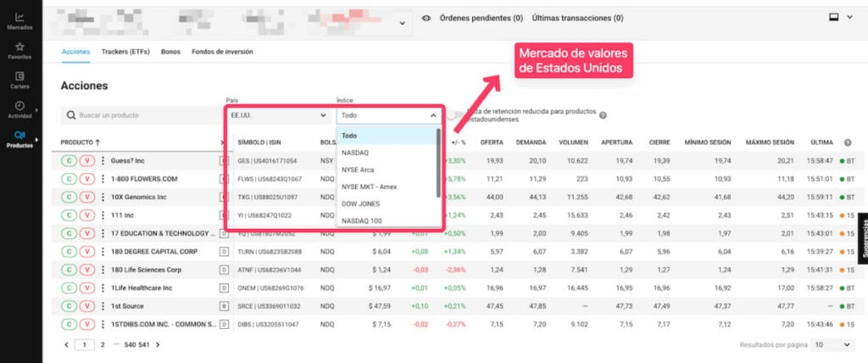Switch to the Acciones tab
868x363 pixels.
click(75, 52)
